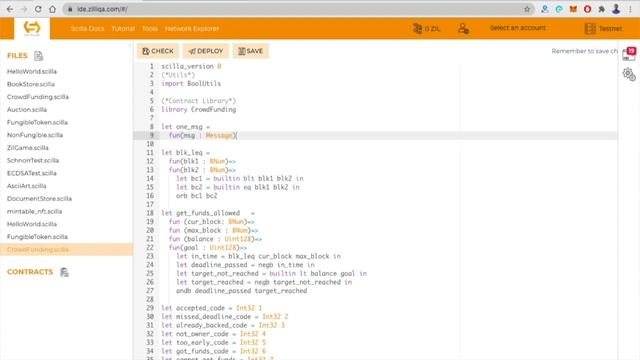Open DocumentStore.scilla file
640x360 pixels.
(x=39, y=198)
